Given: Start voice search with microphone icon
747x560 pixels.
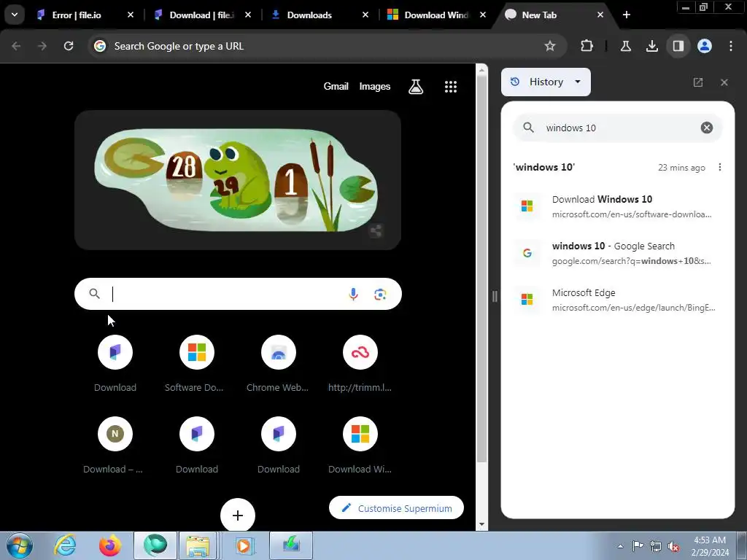Looking at the screenshot, I should [x=353, y=295].
